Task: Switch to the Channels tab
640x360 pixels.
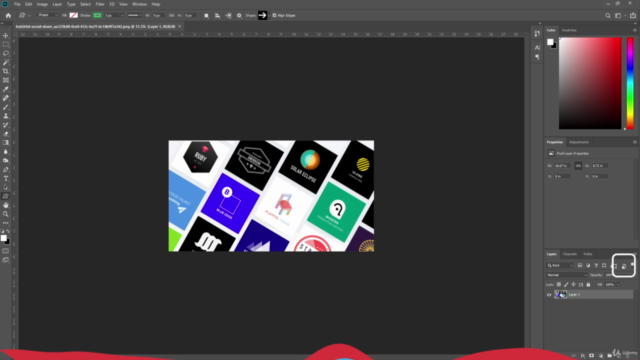Action: [x=570, y=254]
